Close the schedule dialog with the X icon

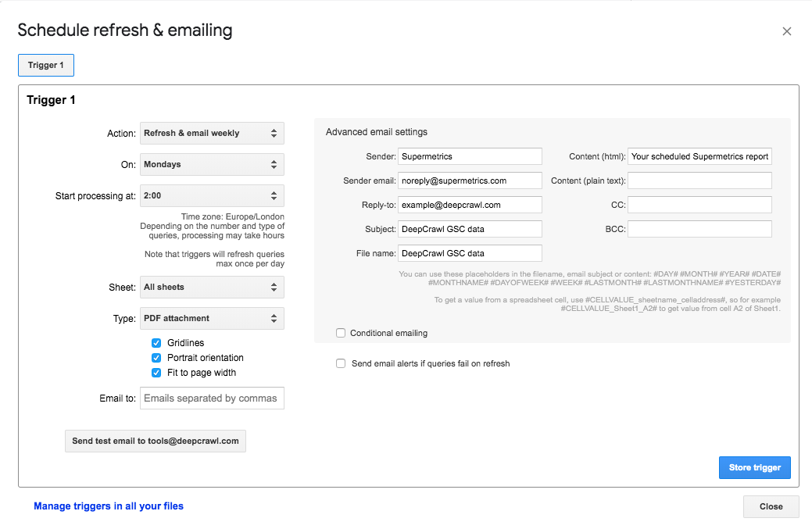(x=786, y=31)
